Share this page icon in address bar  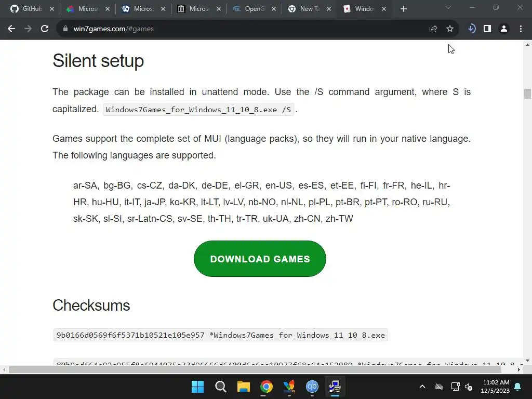[x=433, y=29]
